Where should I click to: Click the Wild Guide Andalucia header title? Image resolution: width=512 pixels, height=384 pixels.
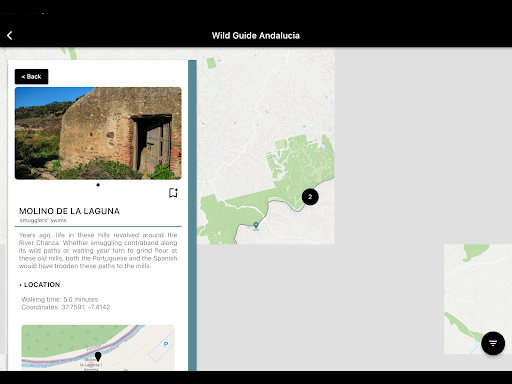256,36
